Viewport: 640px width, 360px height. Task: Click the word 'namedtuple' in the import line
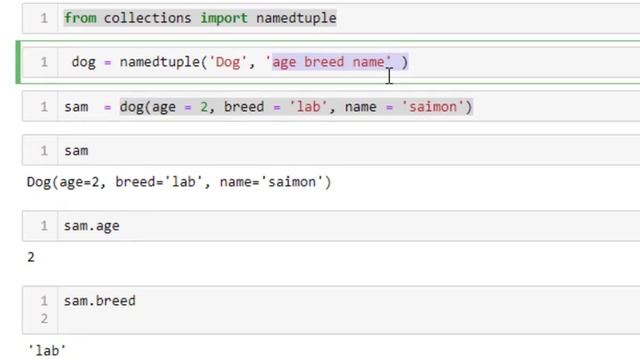click(x=296, y=18)
